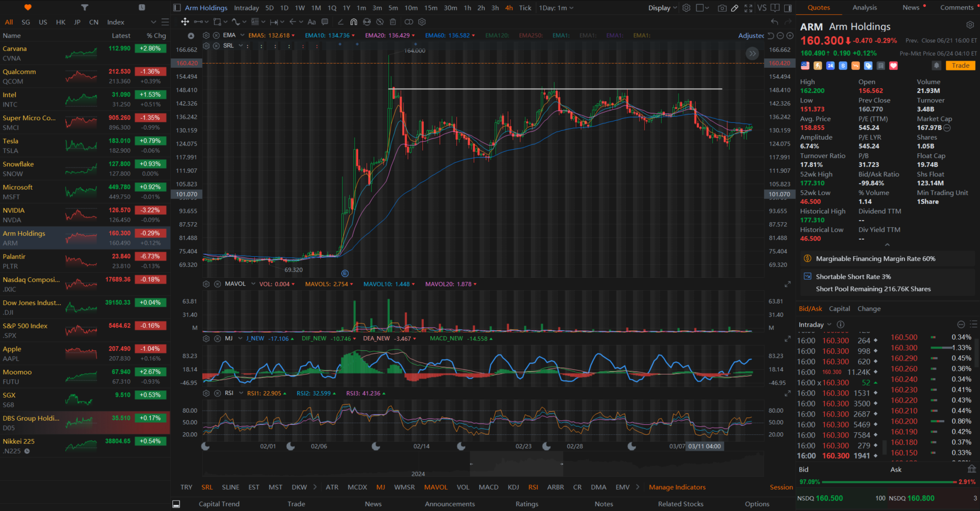Image resolution: width=980 pixels, height=511 pixels.
Task: Hide all drawings with crossed-eye icon
Action: coord(380,22)
